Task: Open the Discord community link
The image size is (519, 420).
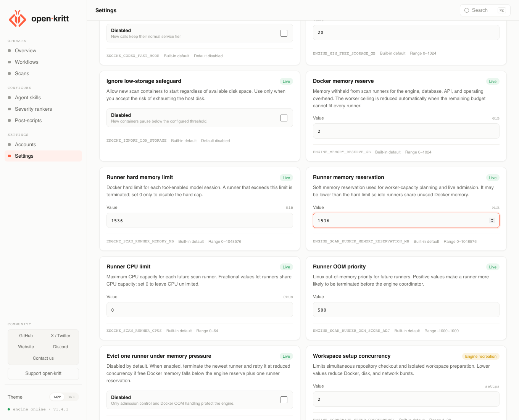Action: [61, 347]
